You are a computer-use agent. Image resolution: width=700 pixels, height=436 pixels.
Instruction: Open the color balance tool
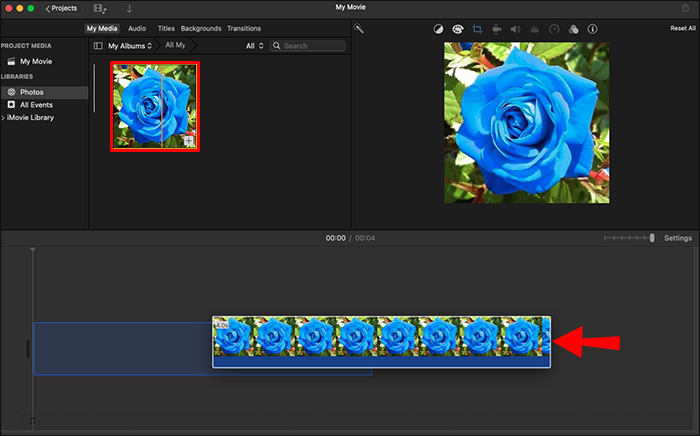[x=438, y=29]
